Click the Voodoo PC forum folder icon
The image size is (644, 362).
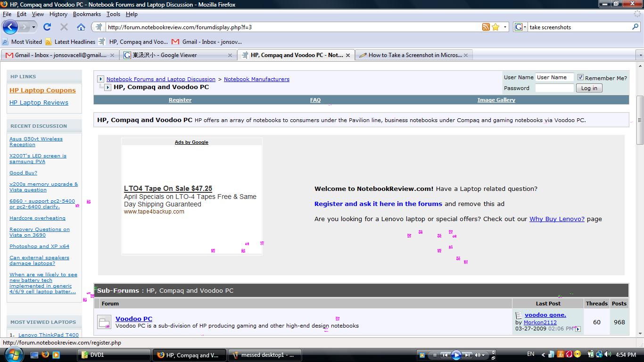click(x=104, y=322)
